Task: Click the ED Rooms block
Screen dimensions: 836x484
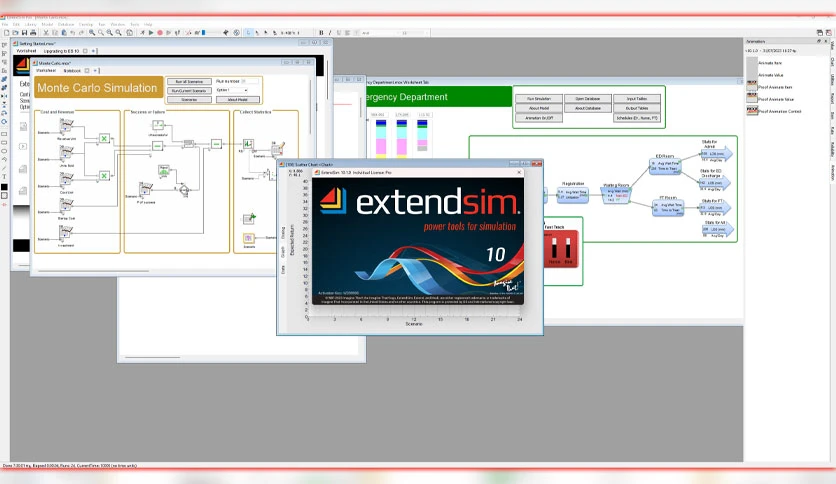Action: pyautogui.click(x=665, y=166)
